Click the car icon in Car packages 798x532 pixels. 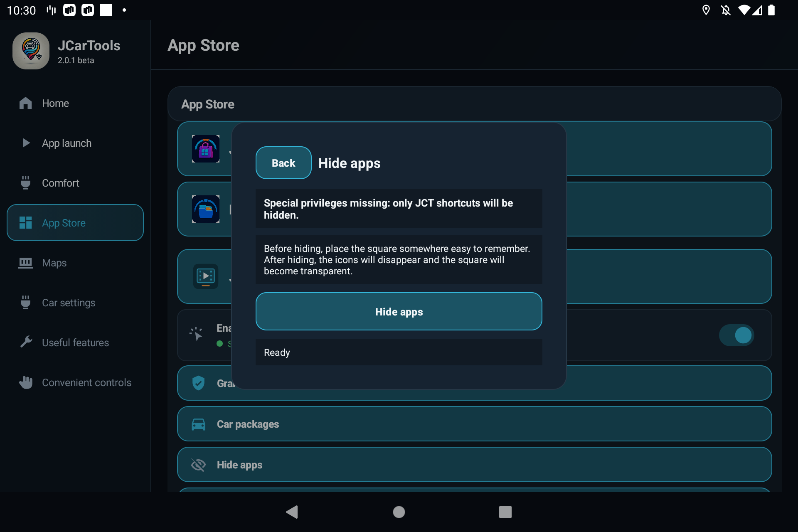[198, 424]
